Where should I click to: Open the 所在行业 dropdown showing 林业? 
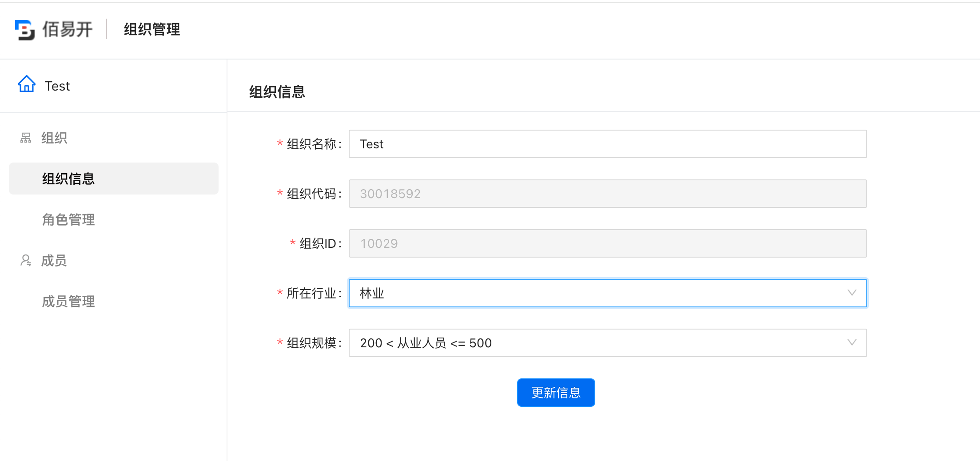pos(608,293)
